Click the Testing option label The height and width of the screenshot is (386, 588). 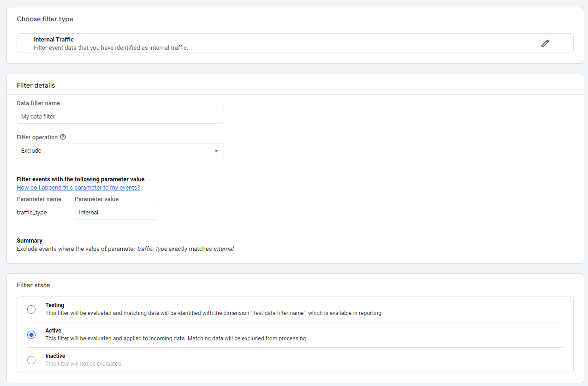point(54,305)
